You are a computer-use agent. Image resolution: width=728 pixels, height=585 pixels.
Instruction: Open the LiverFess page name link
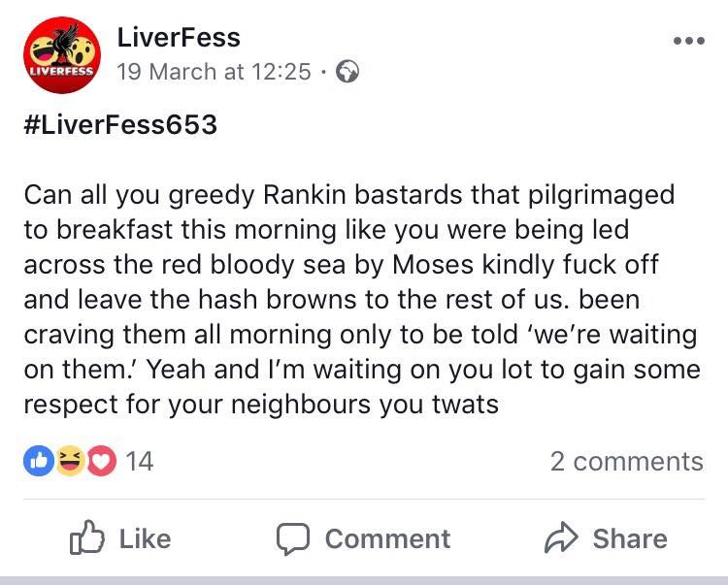(179, 38)
